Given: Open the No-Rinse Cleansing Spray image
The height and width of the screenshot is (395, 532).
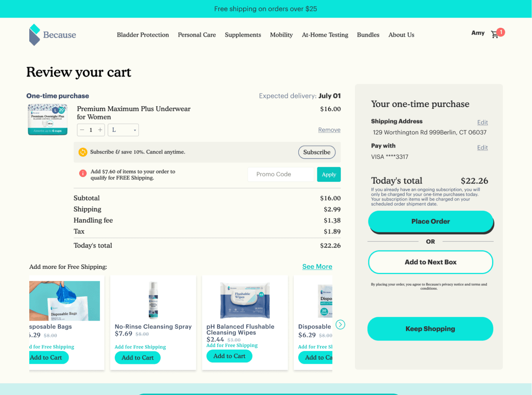Looking at the screenshot, I should pos(153,300).
